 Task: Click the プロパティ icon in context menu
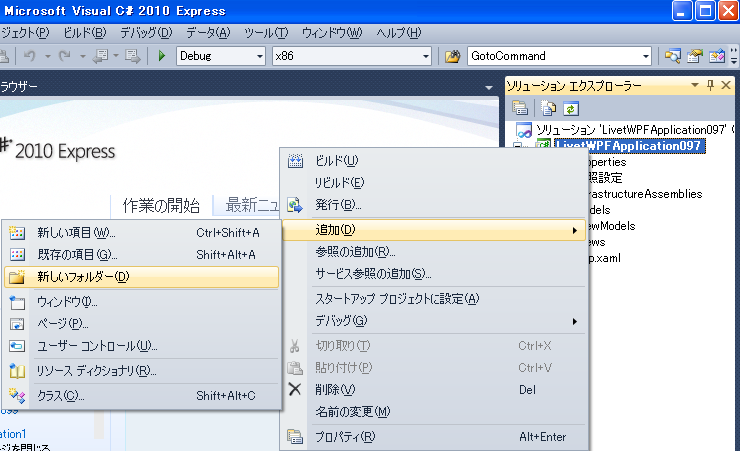click(x=295, y=437)
